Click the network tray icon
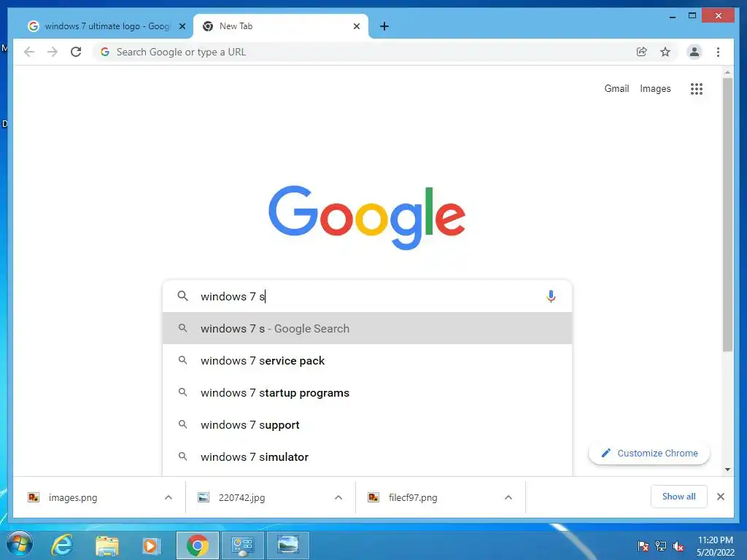 tap(661, 546)
